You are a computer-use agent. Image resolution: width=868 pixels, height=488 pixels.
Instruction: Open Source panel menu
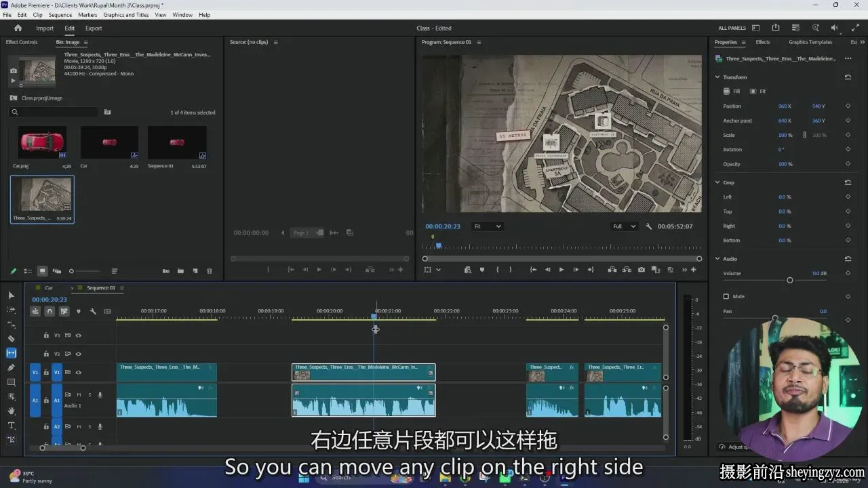pos(275,42)
